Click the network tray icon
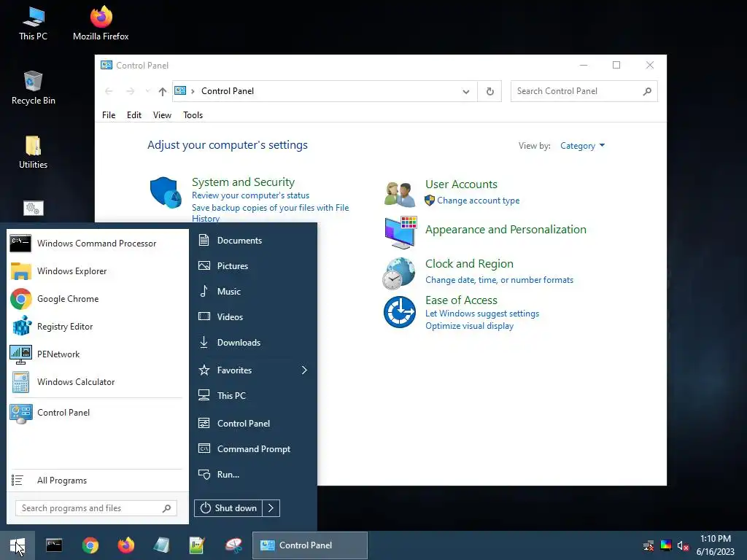The image size is (747, 560). pyautogui.click(x=649, y=546)
